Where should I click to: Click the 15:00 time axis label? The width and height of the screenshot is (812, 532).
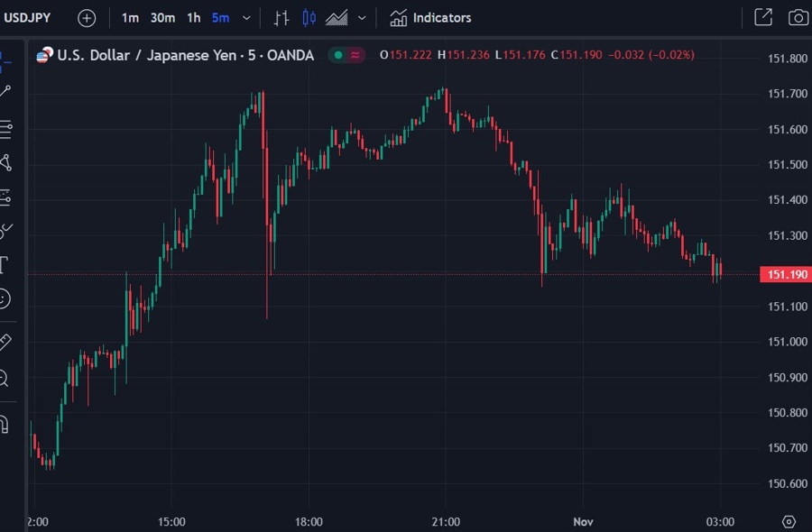tap(171, 522)
